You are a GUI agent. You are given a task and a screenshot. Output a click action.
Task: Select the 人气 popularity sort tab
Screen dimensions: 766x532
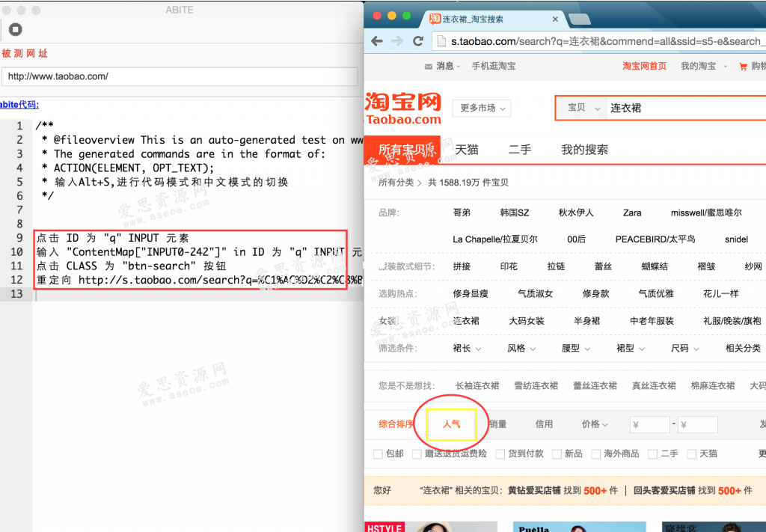click(452, 424)
